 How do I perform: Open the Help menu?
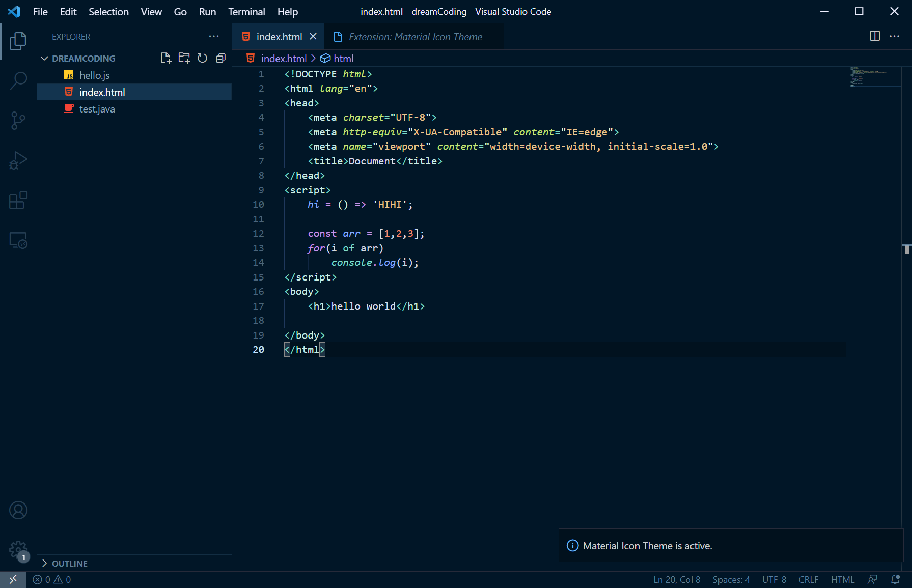(287, 11)
